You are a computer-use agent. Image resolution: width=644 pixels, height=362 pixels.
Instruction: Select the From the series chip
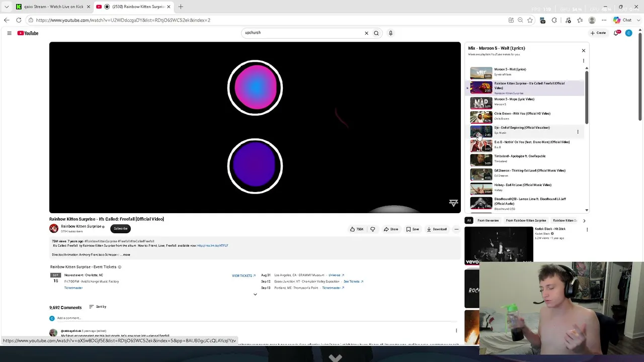coord(488,220)
